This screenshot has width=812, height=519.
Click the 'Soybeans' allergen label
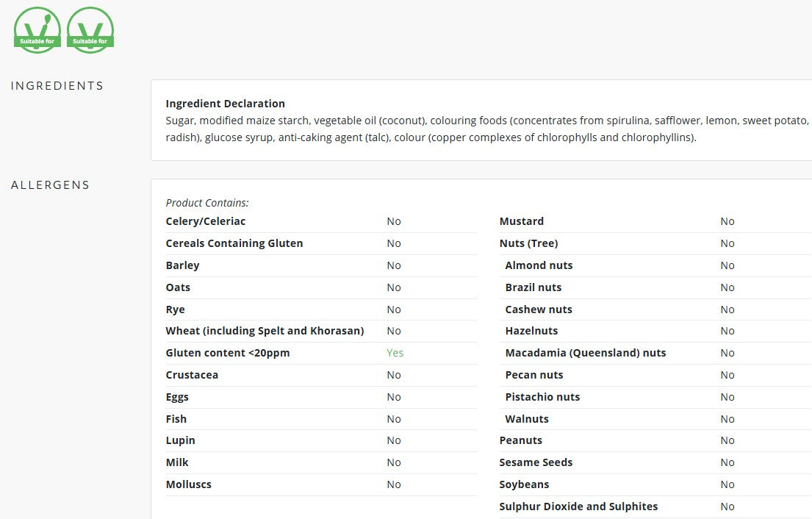[524, 484]
